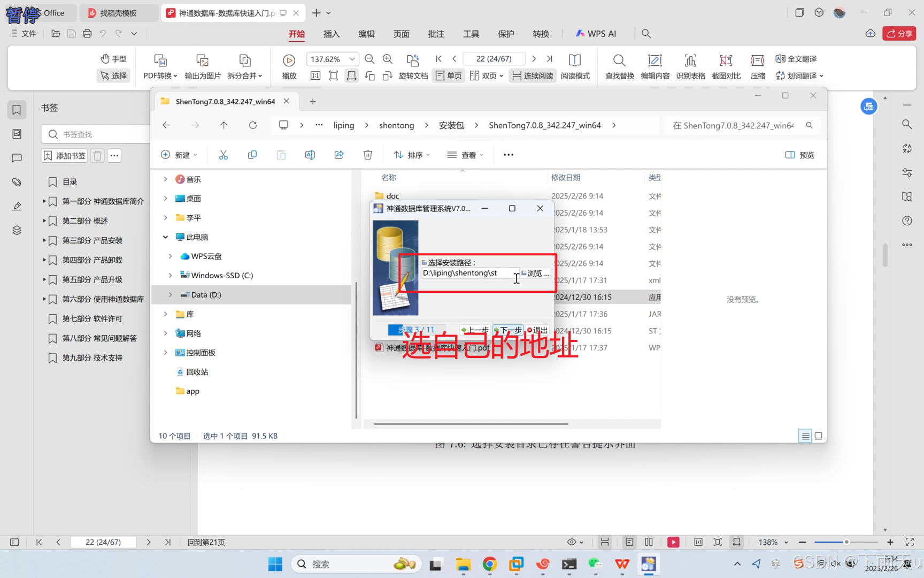
Task: Expand the Windows-SSD (C:) node
Action: point(170,275)
